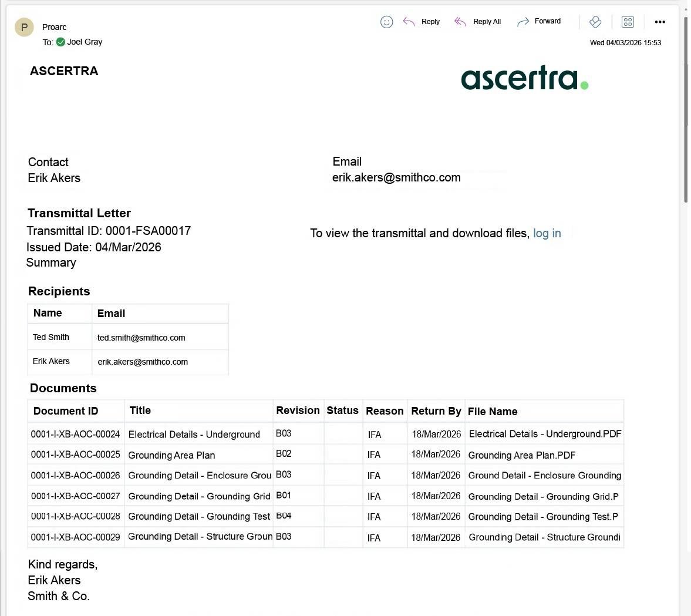Viewport: 691px width, 616px height.
Task: Click the Reply All double-arrow icon
Action: pos(460,22)
